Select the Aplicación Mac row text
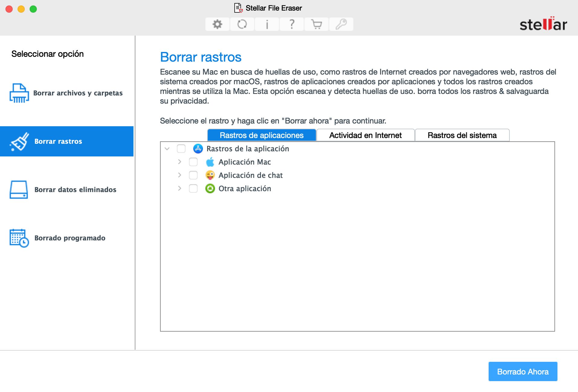578x392 pixels. pos(245,162)
